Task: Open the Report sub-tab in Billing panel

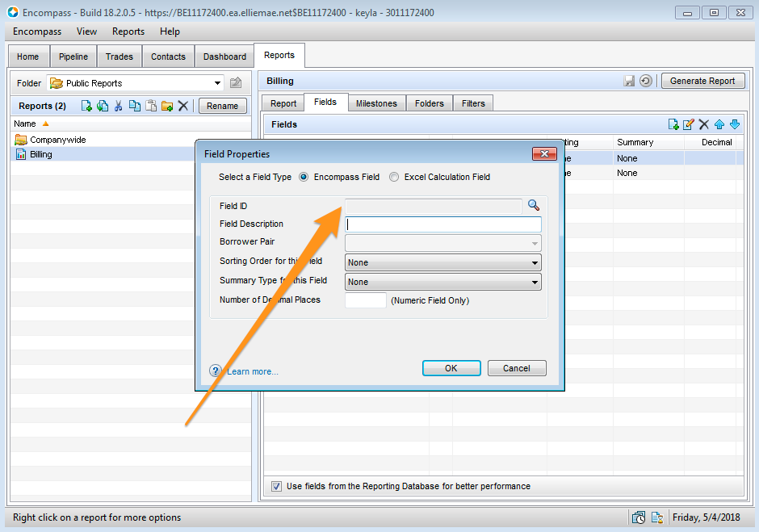Action: [x=283, y=103]
